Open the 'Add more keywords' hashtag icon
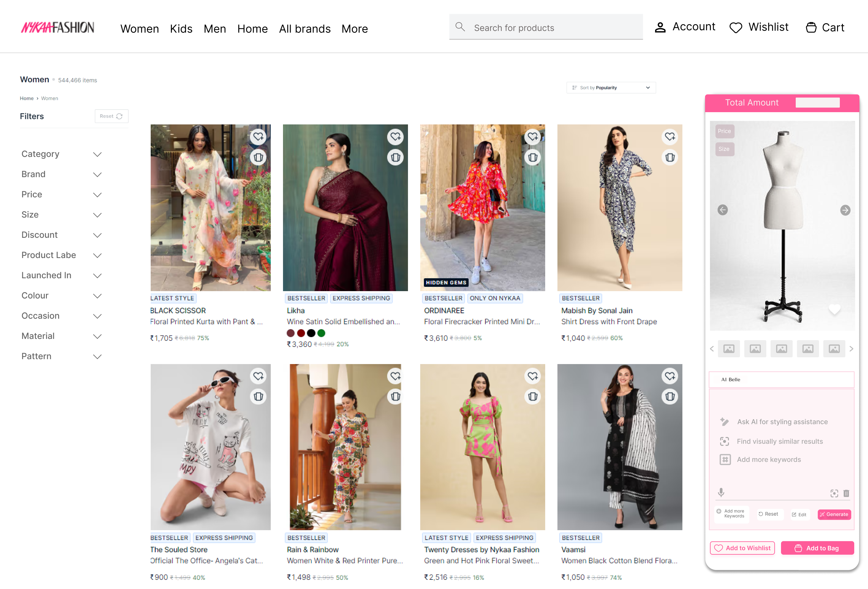Viewport: 868px width, 589px height. pos(725,460)
